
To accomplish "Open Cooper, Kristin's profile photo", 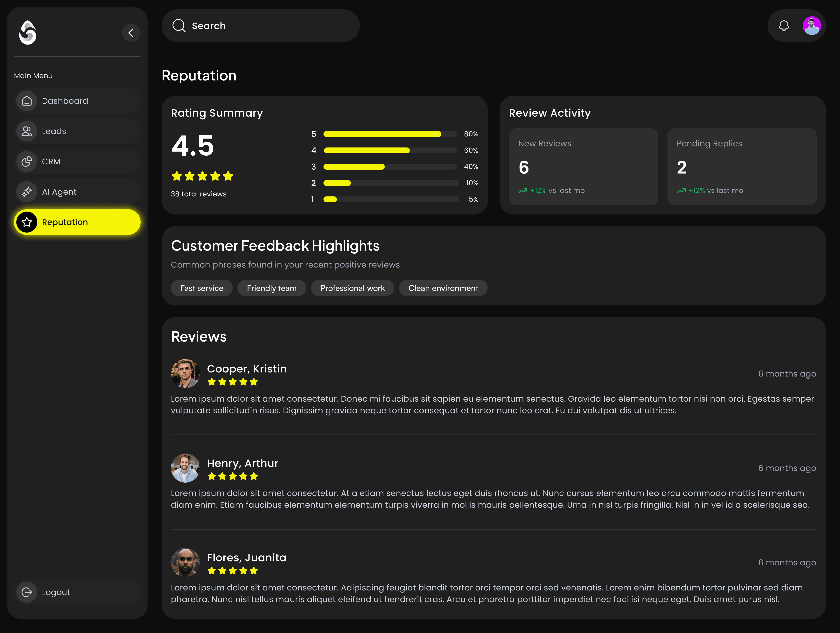I will 185,373.
